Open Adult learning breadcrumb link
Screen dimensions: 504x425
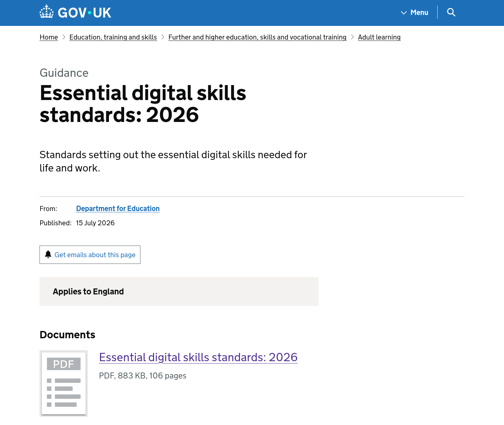(379, 37)
